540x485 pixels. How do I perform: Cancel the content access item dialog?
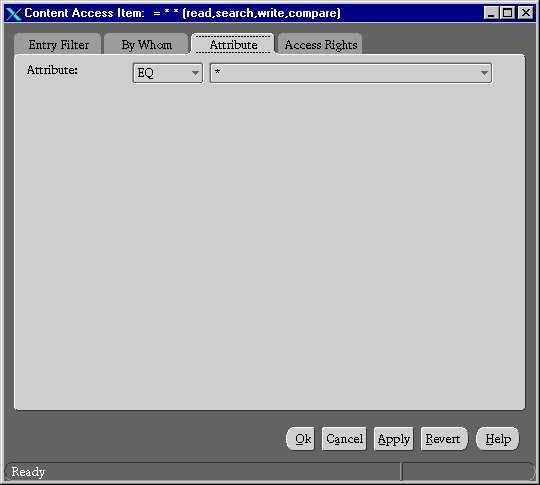point(344,439)
